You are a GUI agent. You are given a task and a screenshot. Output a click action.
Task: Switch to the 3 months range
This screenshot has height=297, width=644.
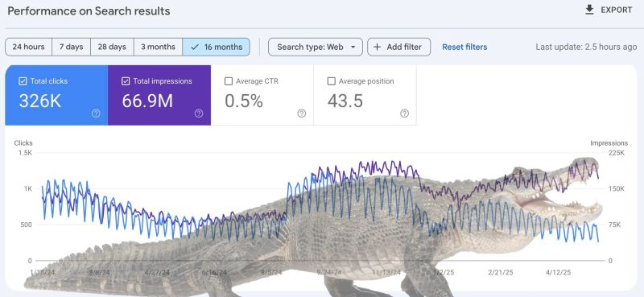[x=158, y=47]
